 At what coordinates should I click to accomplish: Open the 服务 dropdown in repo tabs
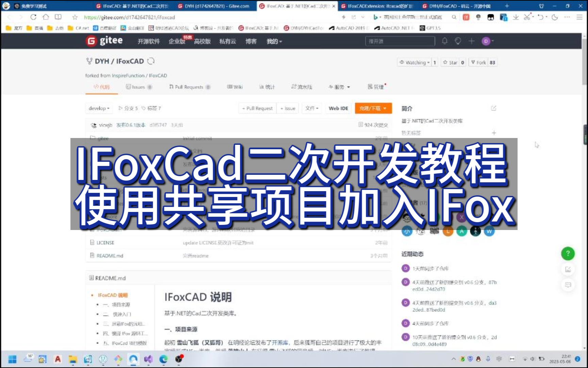(x=339, y=87)
